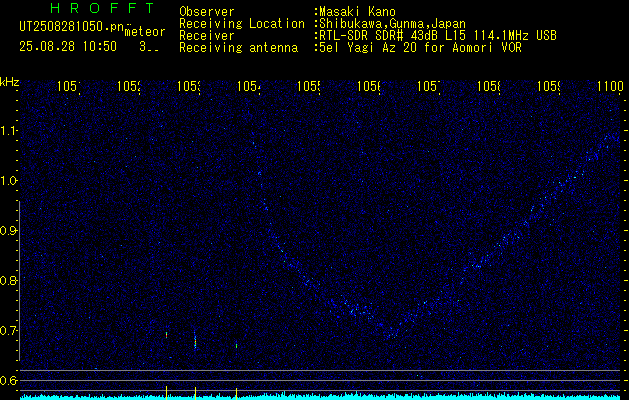The width and height of the screenshot is (629, 400).
Task: Click the meteor echo just before 1053 tick
Action: [195, 341]
